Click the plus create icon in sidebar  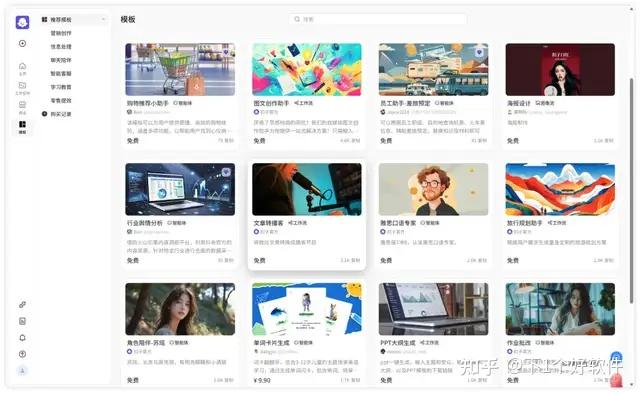pyautogui.click(x=22, y=43)
